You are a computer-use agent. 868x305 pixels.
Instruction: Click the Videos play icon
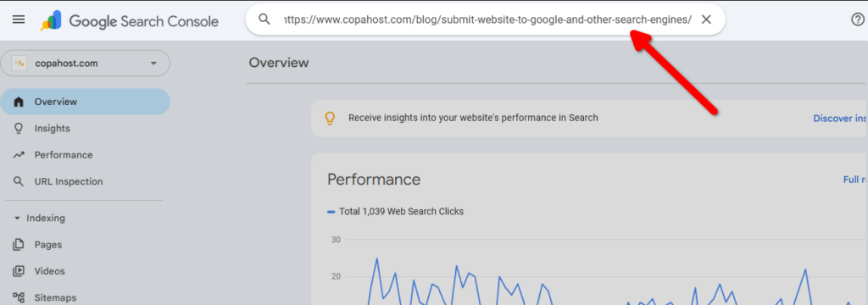pos(19,271)
